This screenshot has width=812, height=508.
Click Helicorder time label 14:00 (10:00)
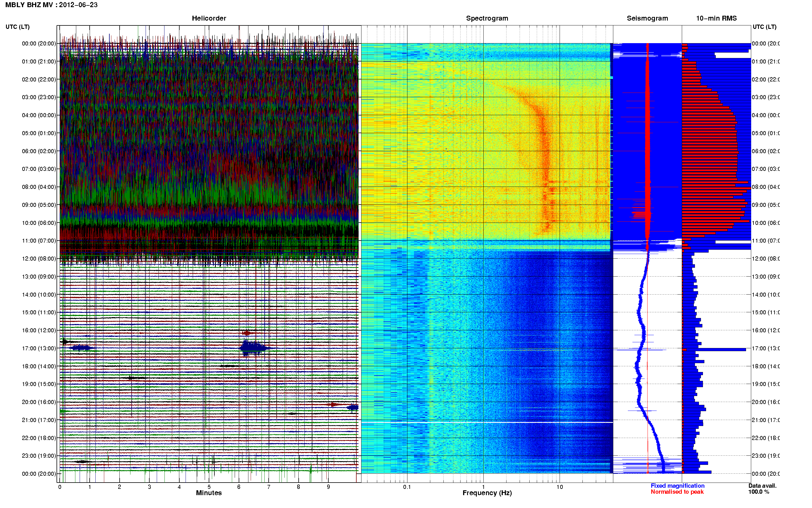[39, 295]
